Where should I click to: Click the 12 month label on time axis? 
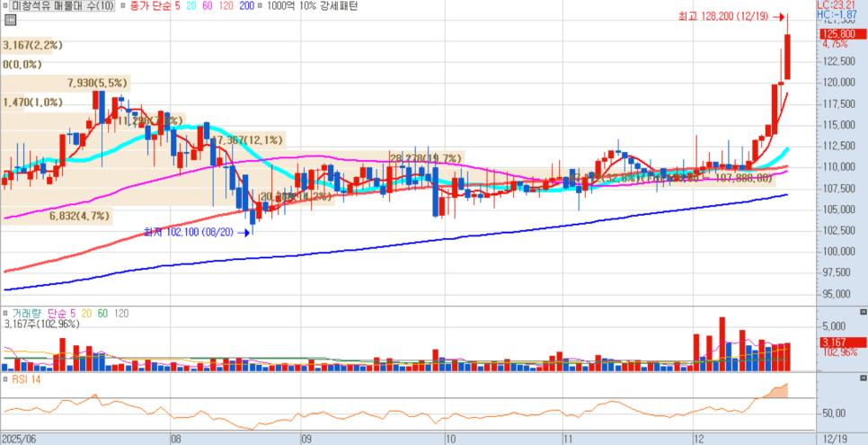click(x=697, y=439)
